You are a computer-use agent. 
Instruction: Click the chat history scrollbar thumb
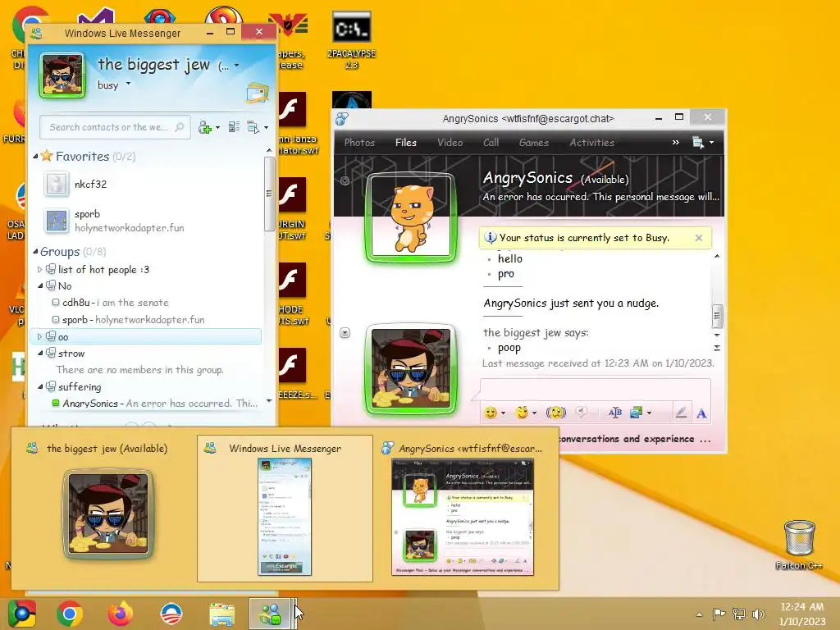point(717,316)
